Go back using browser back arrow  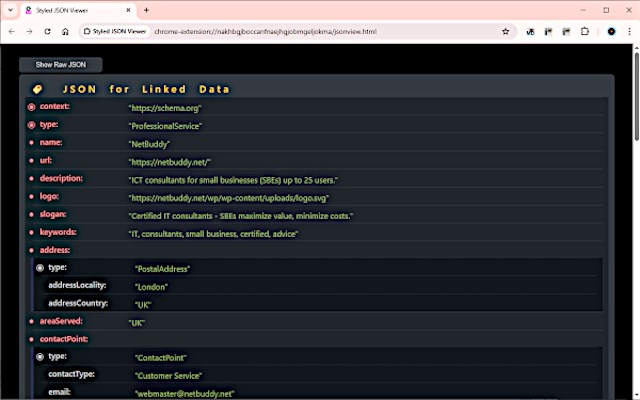[11, 31]
